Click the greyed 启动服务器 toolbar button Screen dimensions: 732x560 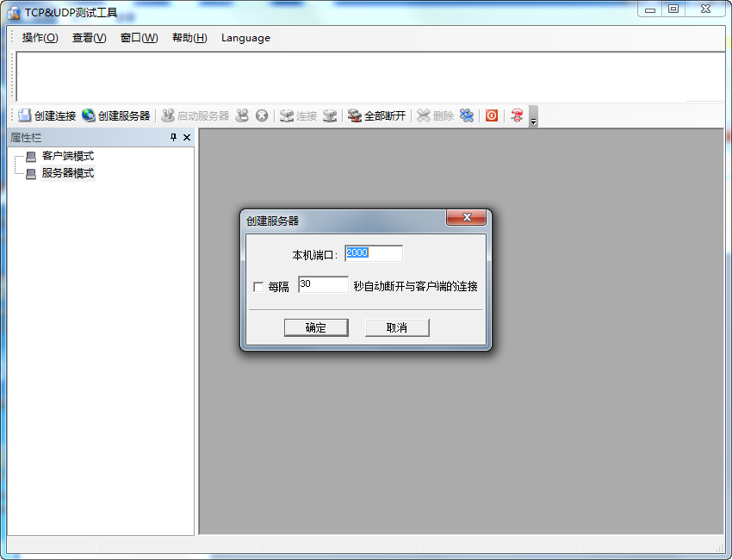point(195,115)
